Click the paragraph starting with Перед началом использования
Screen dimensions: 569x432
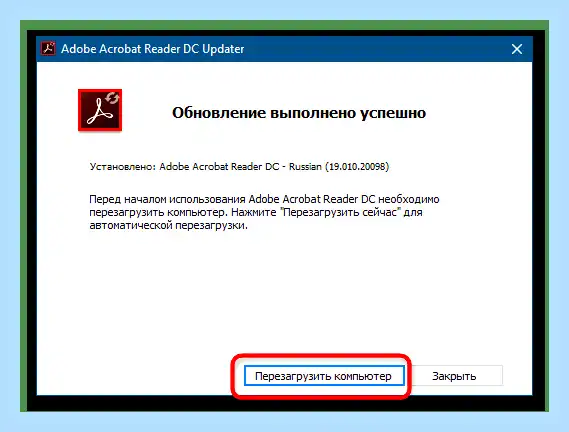pyautogui.click(x=264, y=212)
